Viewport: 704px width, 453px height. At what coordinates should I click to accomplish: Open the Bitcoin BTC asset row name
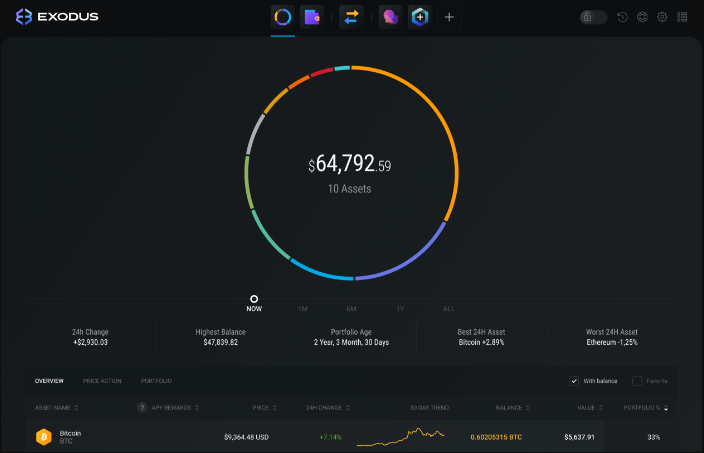[x=70, y=437]
